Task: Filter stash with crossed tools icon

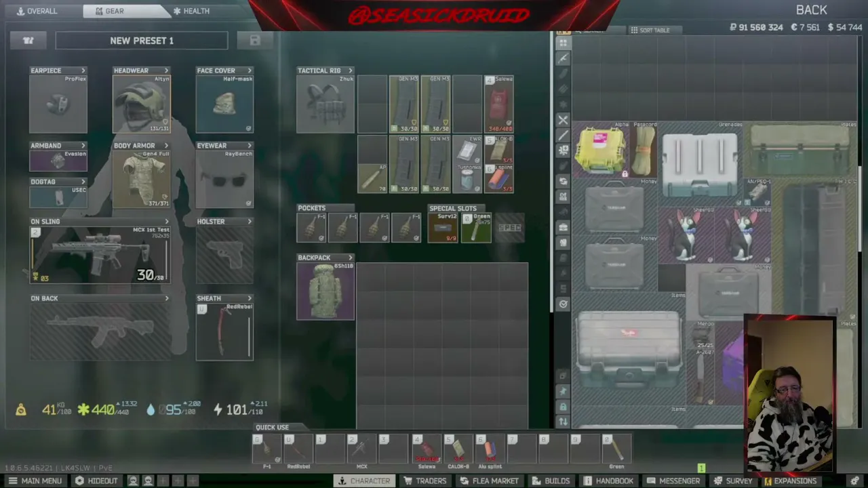Action: click(563, 120)
